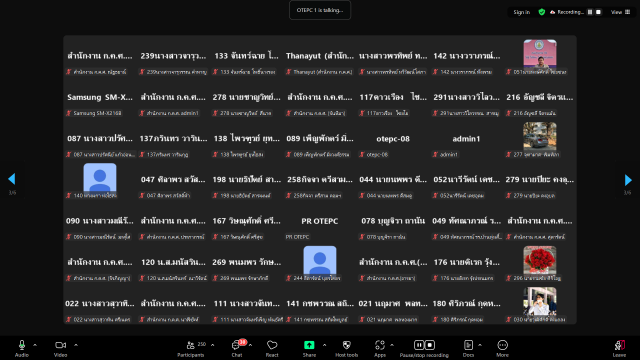Open the React emoji menu
The width and height of the screenshot is (640, 360).
(x=272, y=349)
